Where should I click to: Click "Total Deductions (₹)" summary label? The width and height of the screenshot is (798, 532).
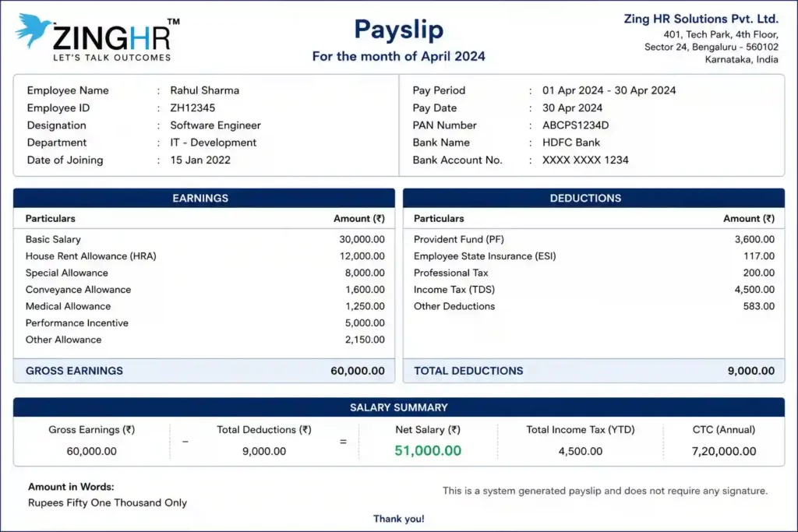263,430
